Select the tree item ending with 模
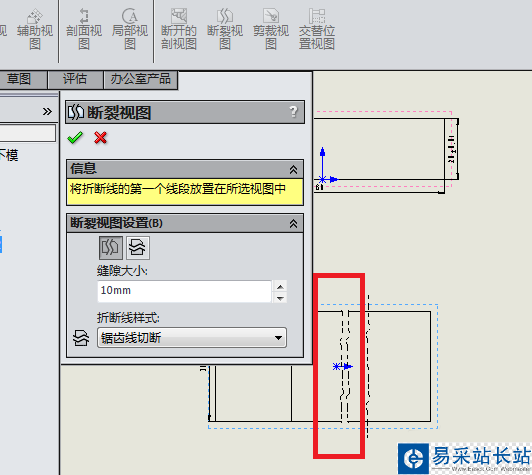 pyautogui.click(x=9, y=155)
